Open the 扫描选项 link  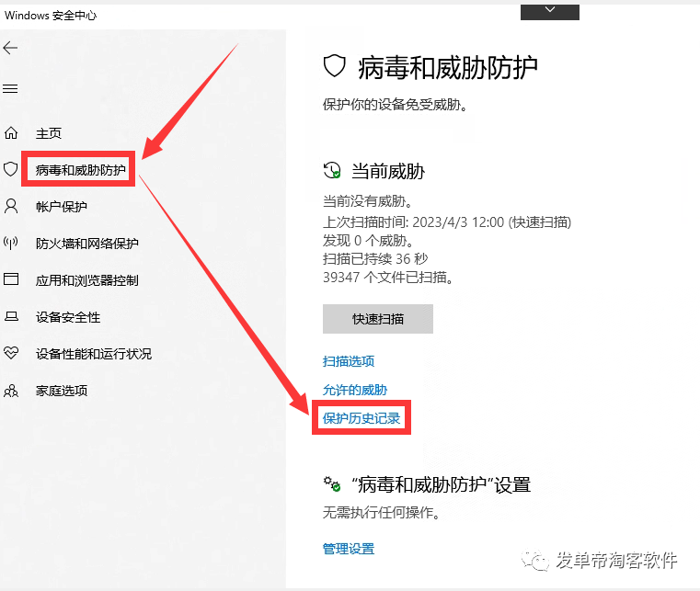[x=349, y=361]
